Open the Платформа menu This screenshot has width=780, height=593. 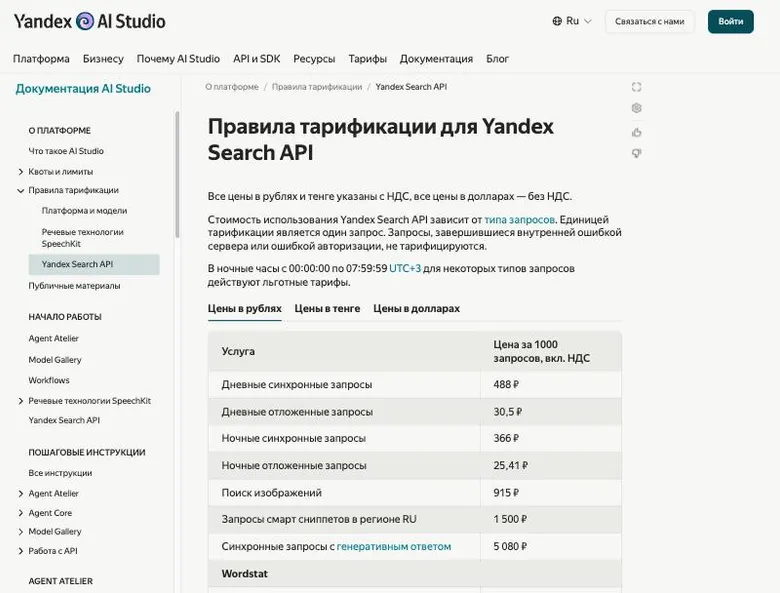(x=41, y=59)
